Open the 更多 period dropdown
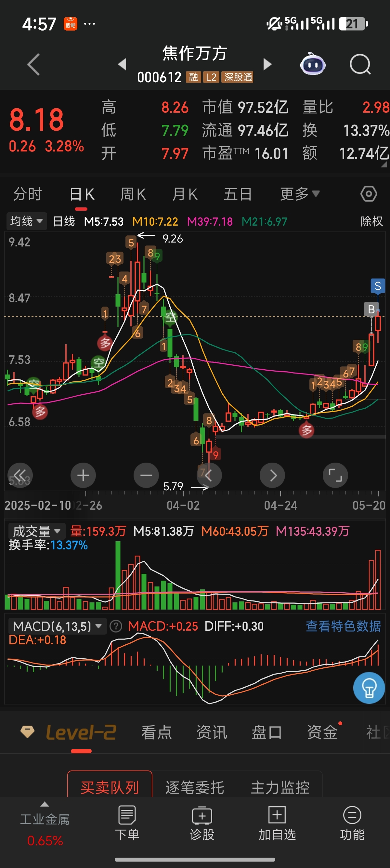390x868 pixels. coord(300,194)
